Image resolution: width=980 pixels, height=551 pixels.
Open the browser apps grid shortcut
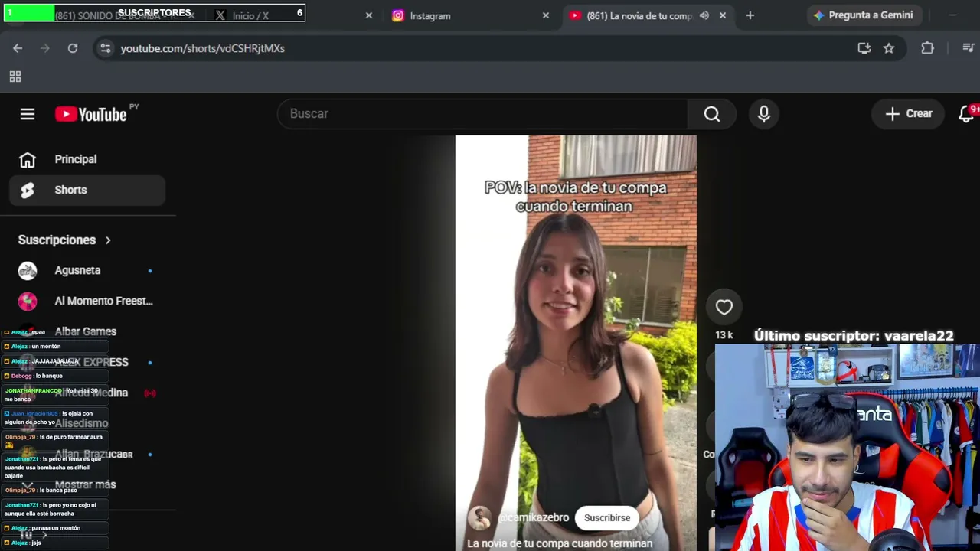15,77
